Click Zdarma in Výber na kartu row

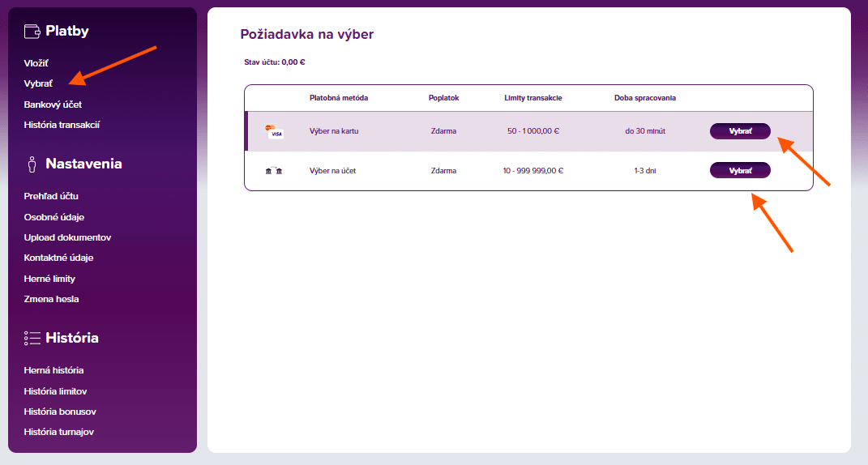[x=443, y=131]
